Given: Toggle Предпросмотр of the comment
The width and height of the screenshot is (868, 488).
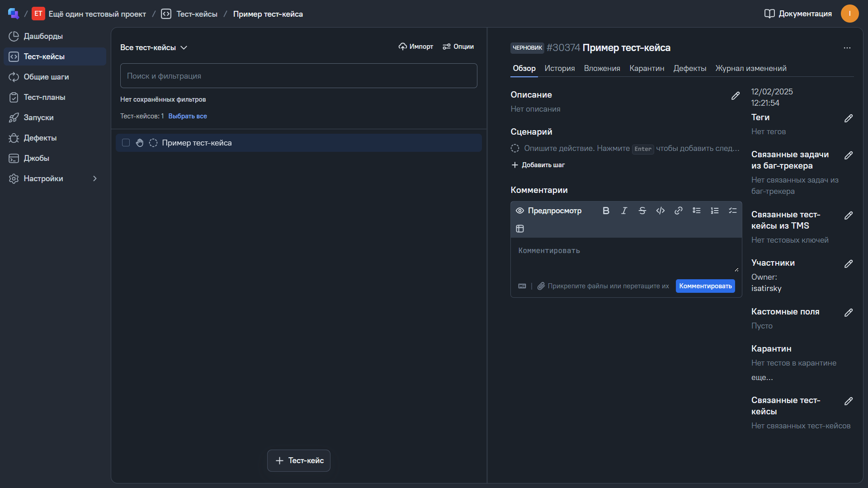Looking at the screenshot, I should (549, 211).
